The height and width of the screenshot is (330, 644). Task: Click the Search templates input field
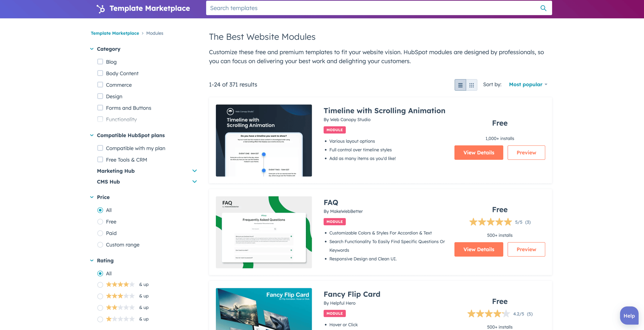[360, 8]
